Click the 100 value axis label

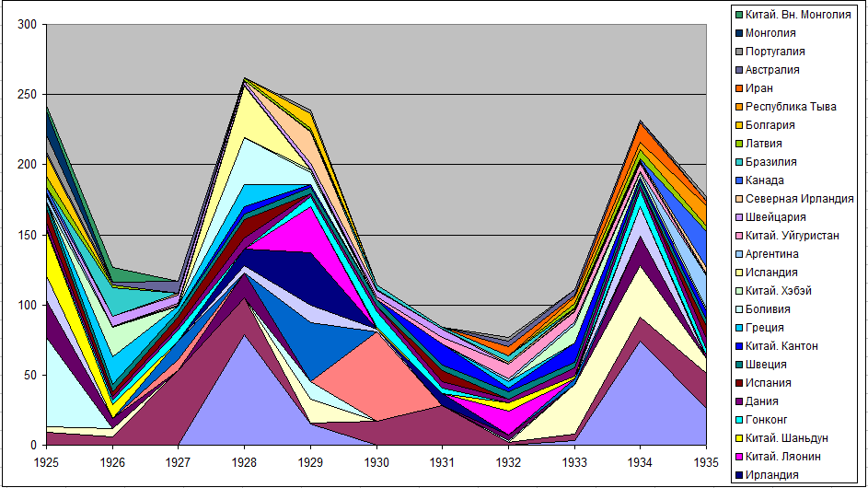coord(27,305)
